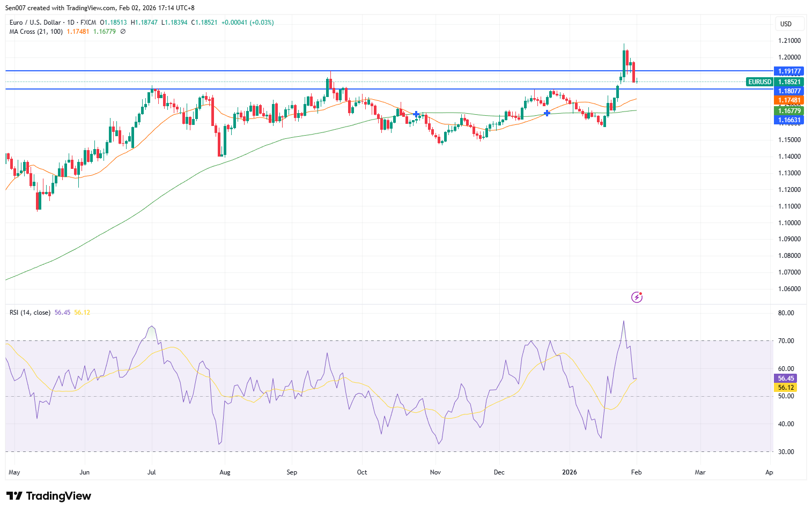Click the null symbol beside MA Cross values
The height and width of the screenshot is (512, 812).
click(123, 32)
